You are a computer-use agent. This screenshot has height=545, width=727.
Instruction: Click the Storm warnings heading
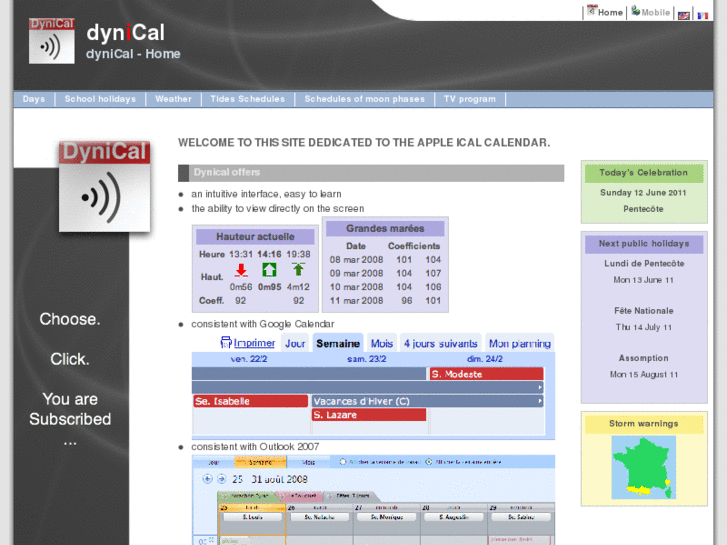coord(644,423)
